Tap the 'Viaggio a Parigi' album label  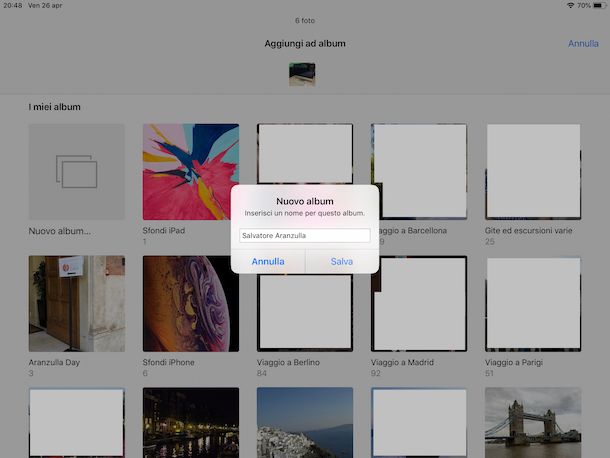pyautogui.click(x=514, y=362)
